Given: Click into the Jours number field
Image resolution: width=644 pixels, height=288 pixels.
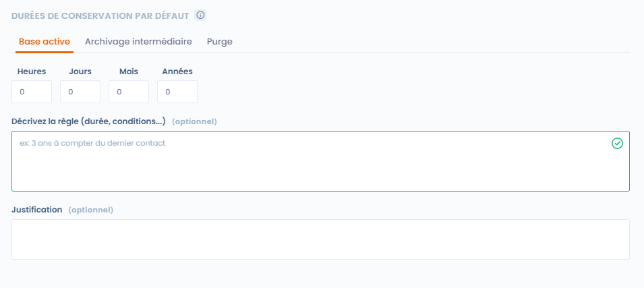Looking at the screenshot, I should point(80,92).
